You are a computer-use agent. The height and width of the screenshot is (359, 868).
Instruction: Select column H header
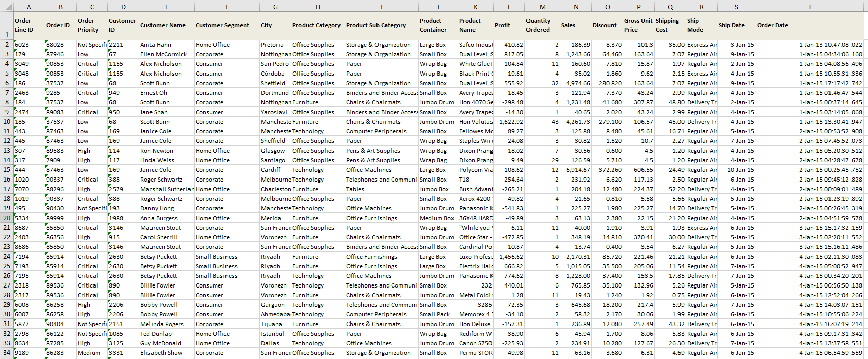coord(318,7)
